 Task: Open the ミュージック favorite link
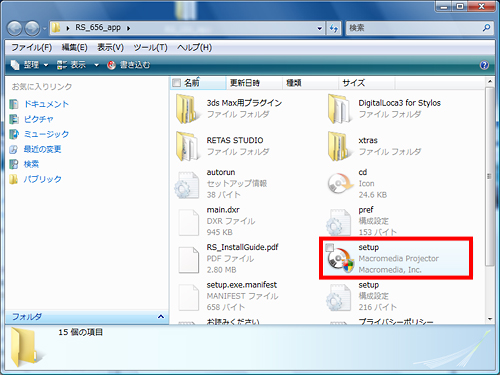pyautogui.click(x=46, y=134)
